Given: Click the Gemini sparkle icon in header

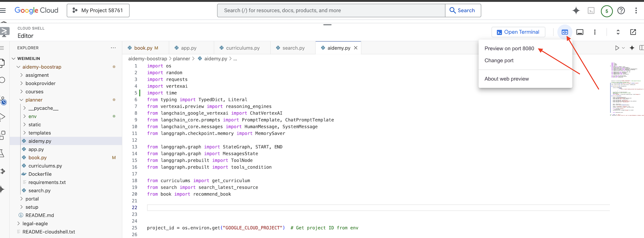Looking at the screenshot, I should tap(576, 11).
